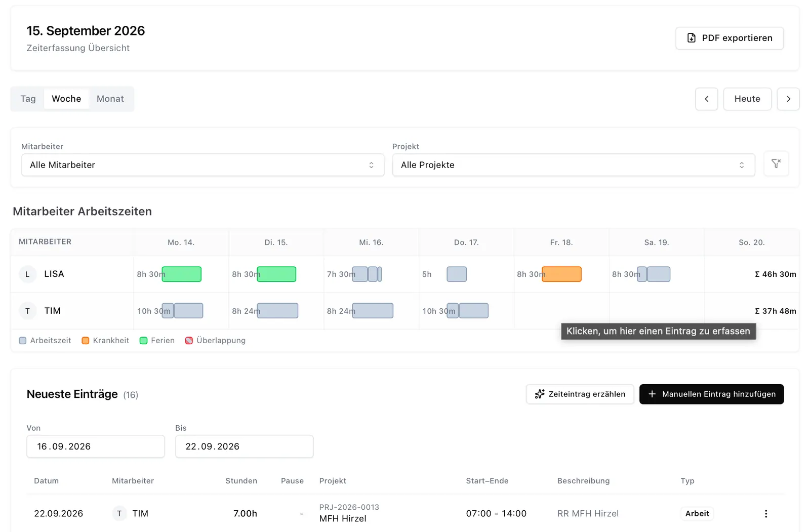Viewport: 810px width, 532px height.
Task: Click TIM's work bar on Mi. 16.
Action: pos(373,310)
